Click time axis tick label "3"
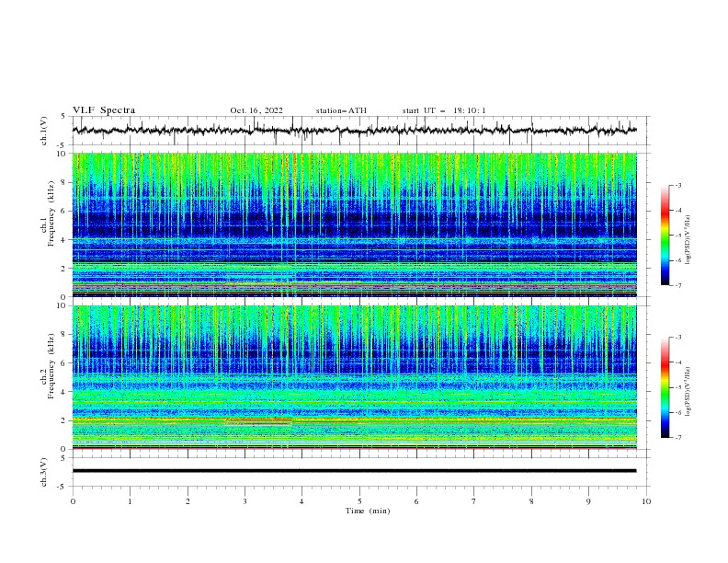Viewport: 728px width, 563px height. pyautogui.click(x=245, y=501)
